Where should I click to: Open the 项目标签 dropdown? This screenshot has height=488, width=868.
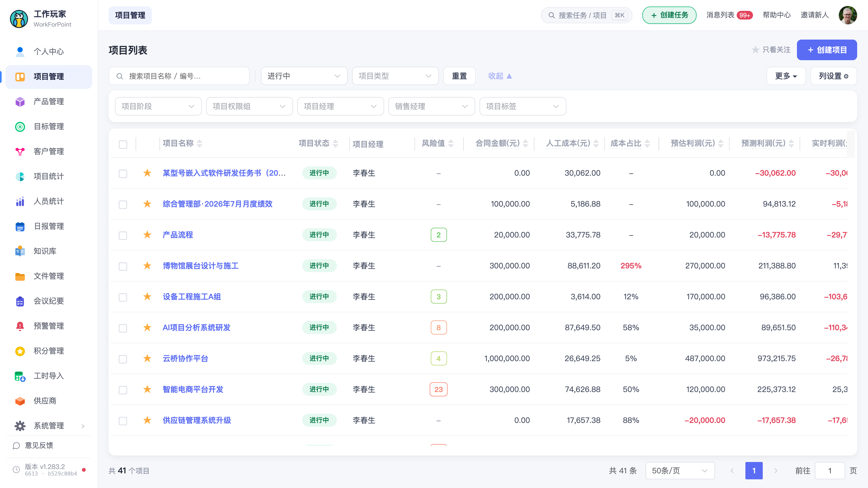(523, 106)
